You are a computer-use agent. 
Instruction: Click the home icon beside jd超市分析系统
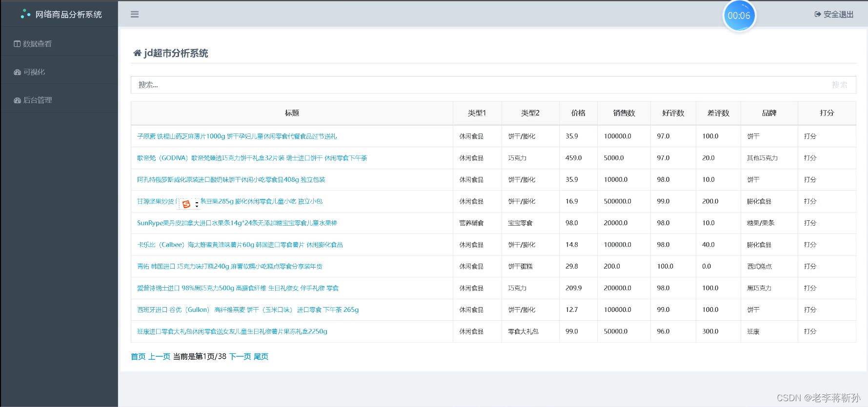(x=137, y=53)
